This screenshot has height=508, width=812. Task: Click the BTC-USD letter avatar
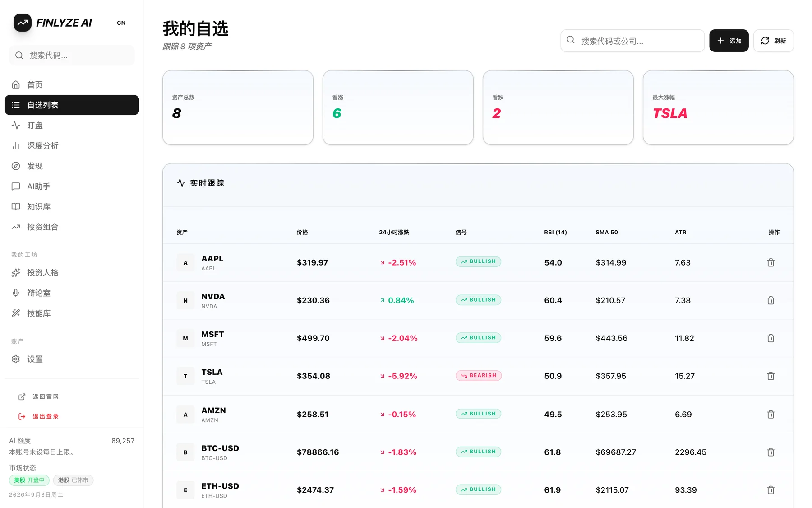click(x=185, y=452)
